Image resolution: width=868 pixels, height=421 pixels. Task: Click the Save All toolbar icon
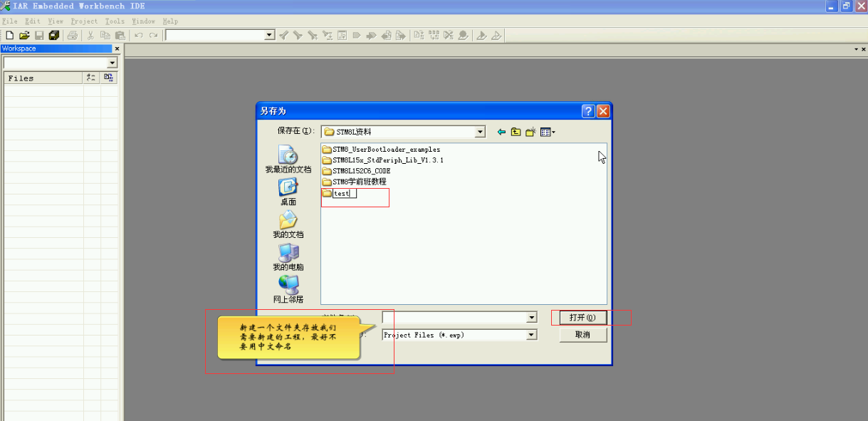(x=53, y=35)
